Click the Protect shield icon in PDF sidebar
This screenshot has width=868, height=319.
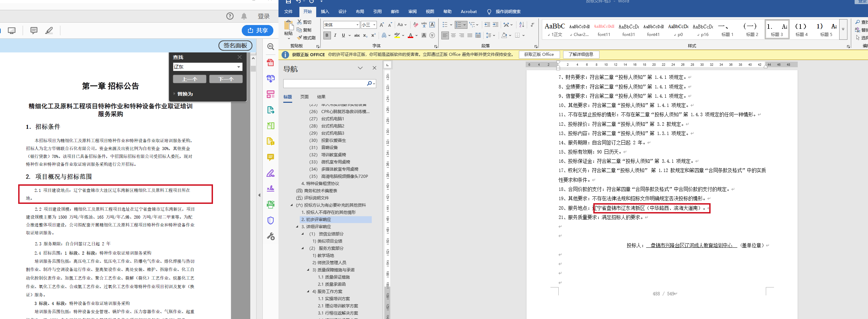[271, 220]
